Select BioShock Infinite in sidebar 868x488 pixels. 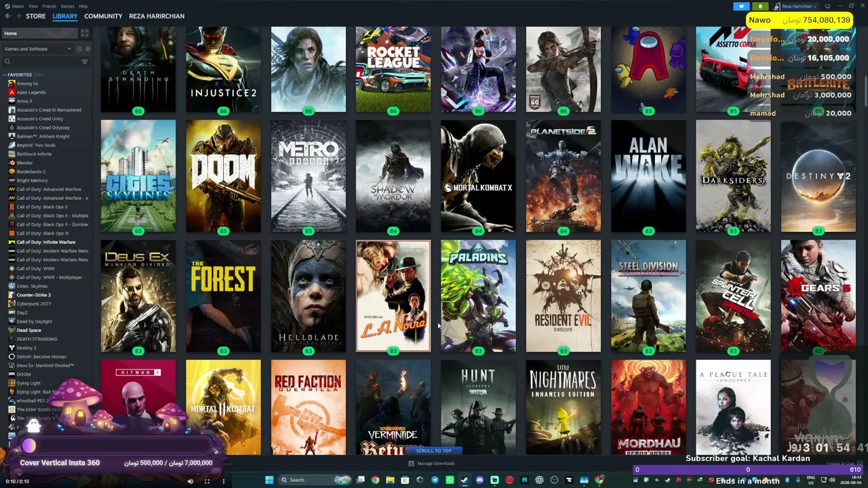pos(34,154)
